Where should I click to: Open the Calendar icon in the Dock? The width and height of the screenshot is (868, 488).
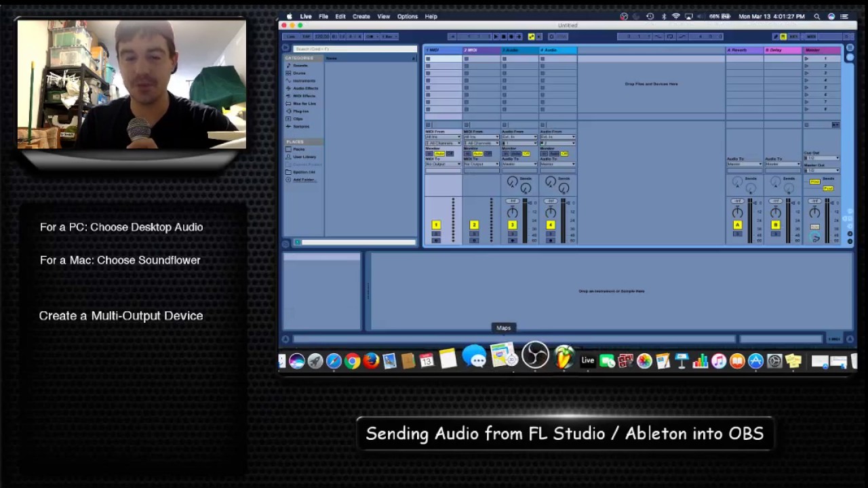(427, 361)
